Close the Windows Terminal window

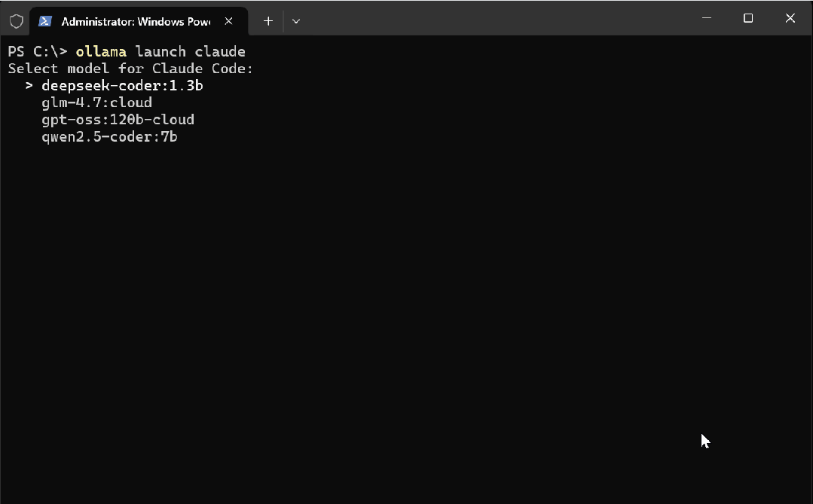pos(790,18)
